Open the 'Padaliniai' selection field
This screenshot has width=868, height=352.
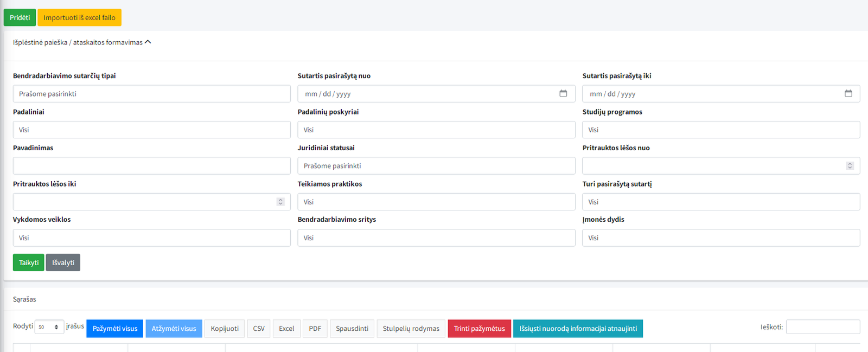(x=151, y=130)
